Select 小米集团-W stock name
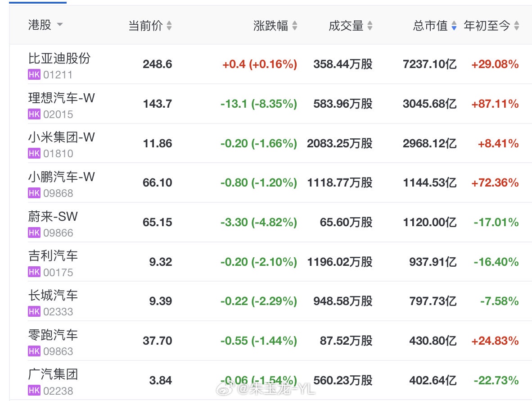The height and width of the screenshot is (401, 532). click(62, 137)
